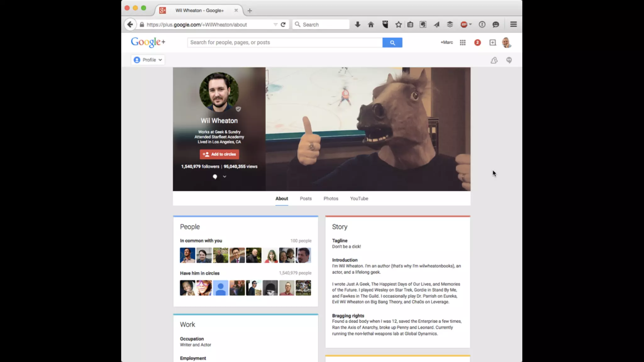Open last avatar in In common with you

(x=303, y=255)
